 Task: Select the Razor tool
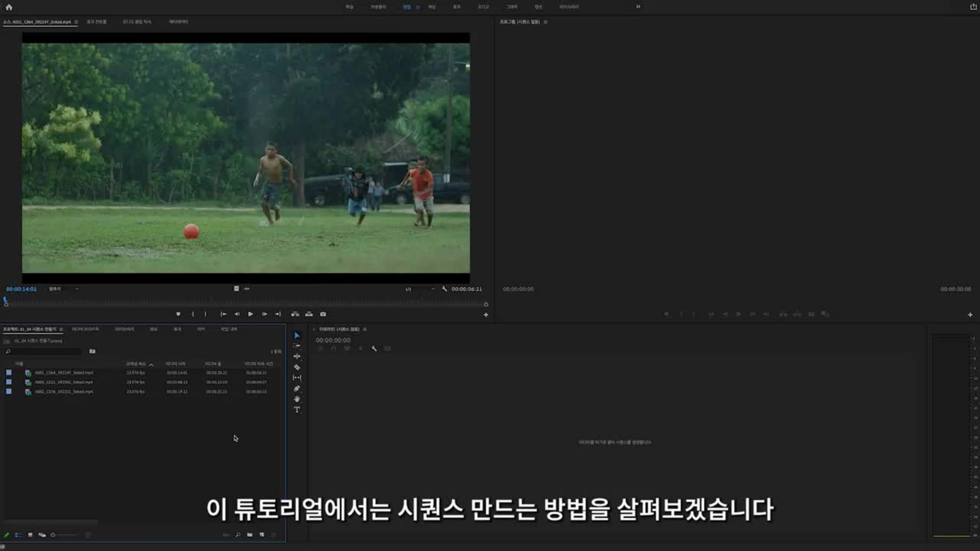[297, 367]
